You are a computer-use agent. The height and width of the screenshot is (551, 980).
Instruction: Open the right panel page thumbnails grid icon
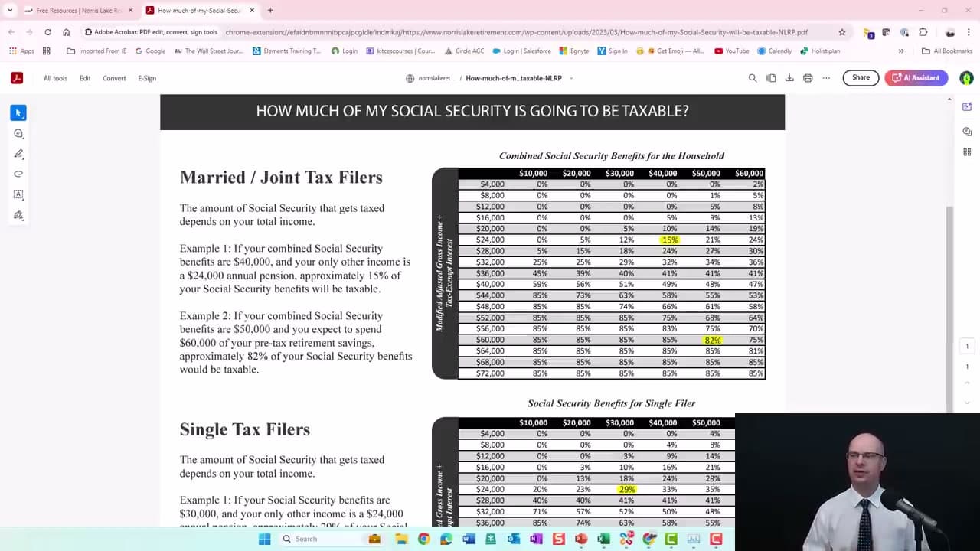tap(967, 152)
